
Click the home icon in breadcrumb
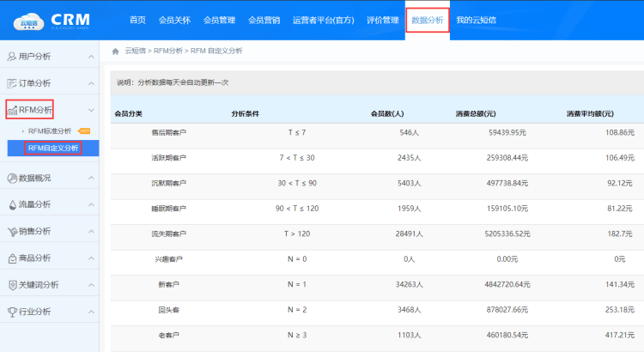115,52
